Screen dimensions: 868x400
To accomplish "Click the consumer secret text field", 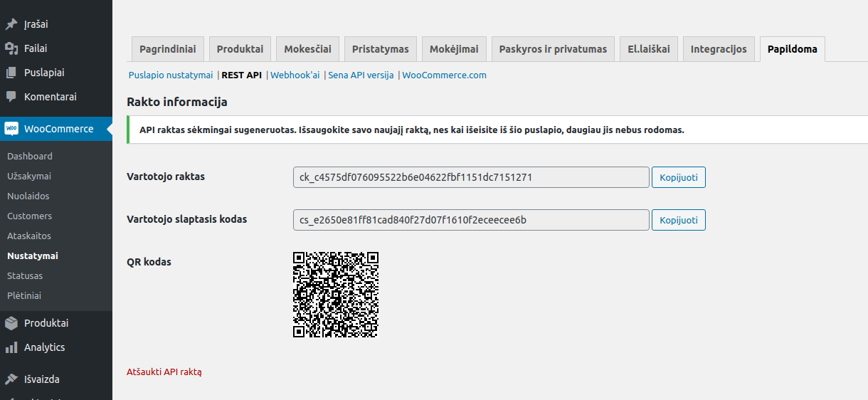I will tap(470, 220).
